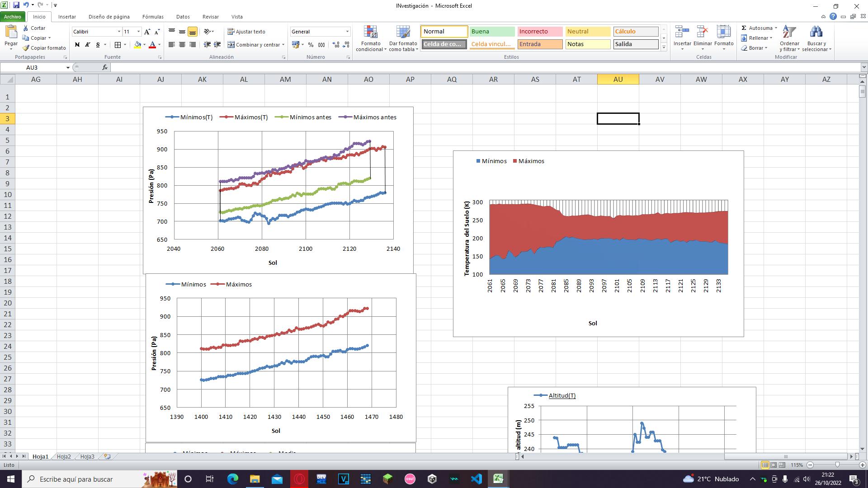The height and width of the screenshot is (488, 868).
Task: Switch to Hoja2 sheet tab
Action: click(x=64, y=456)
